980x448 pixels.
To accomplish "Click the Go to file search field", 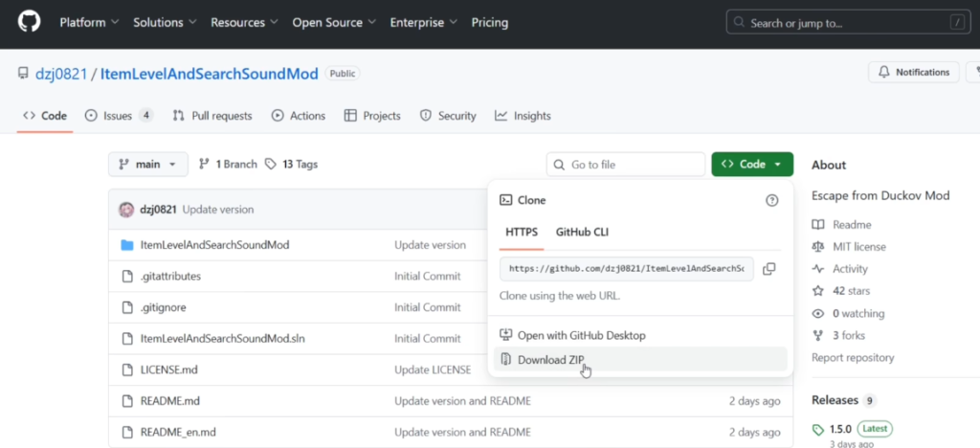I will click(625, 165).
